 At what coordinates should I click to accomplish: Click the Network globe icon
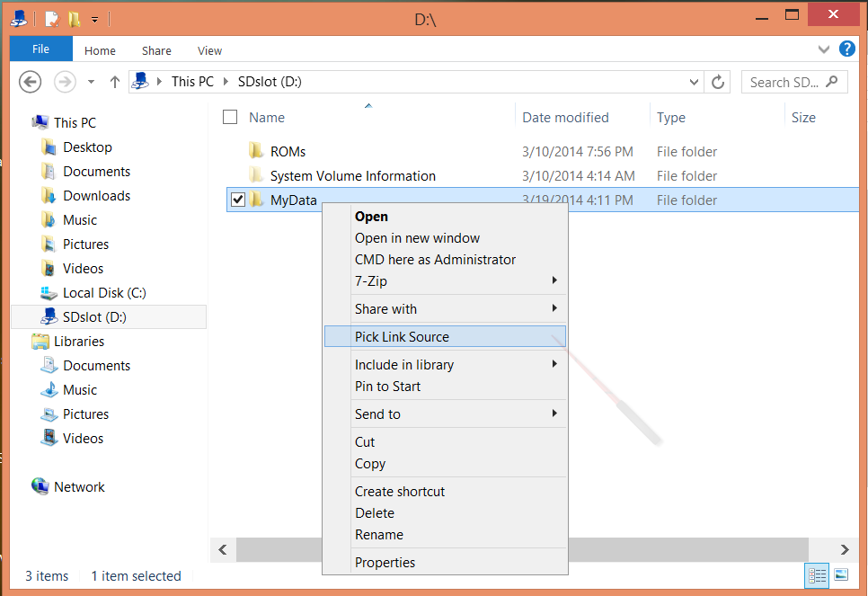tap(40, 486)
